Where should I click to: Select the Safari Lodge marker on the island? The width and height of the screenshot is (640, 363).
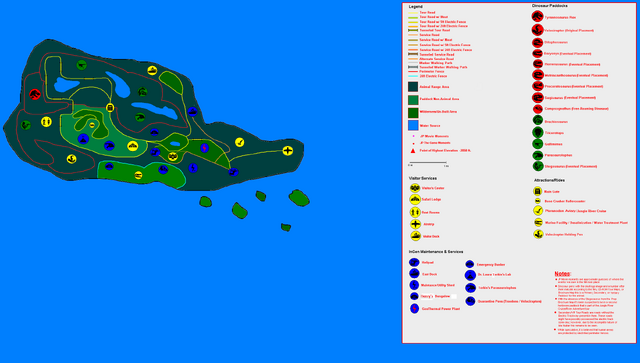(x=133, y=146)
